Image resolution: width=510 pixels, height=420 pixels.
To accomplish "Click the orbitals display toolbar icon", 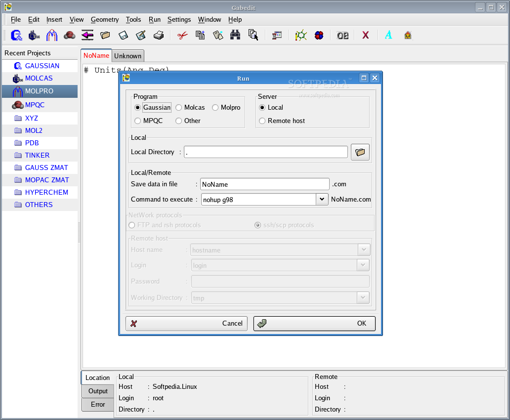I will click(x=319, y=35).
